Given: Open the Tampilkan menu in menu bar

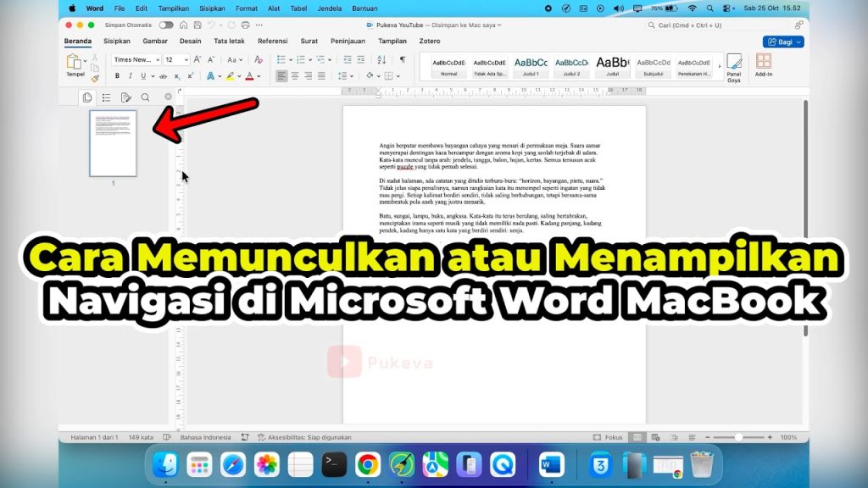Looking at the screenshot, I should click(x=173, y=8).
